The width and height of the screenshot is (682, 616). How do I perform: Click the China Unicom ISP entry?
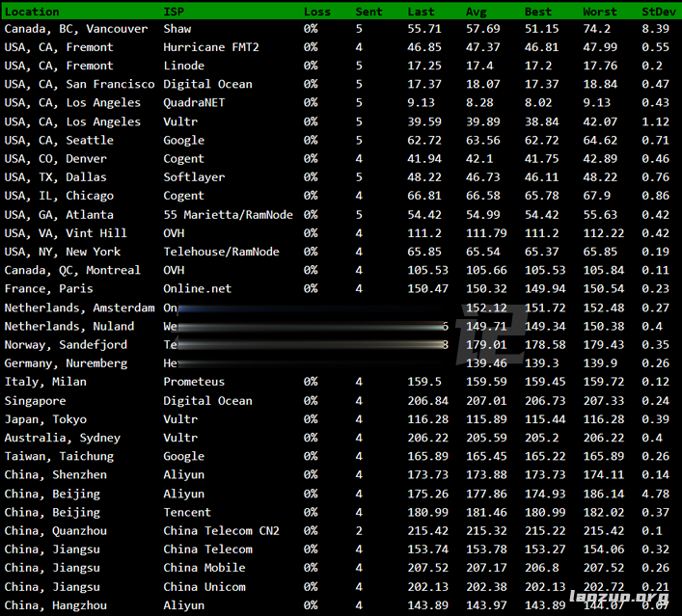tap(205, 587)
